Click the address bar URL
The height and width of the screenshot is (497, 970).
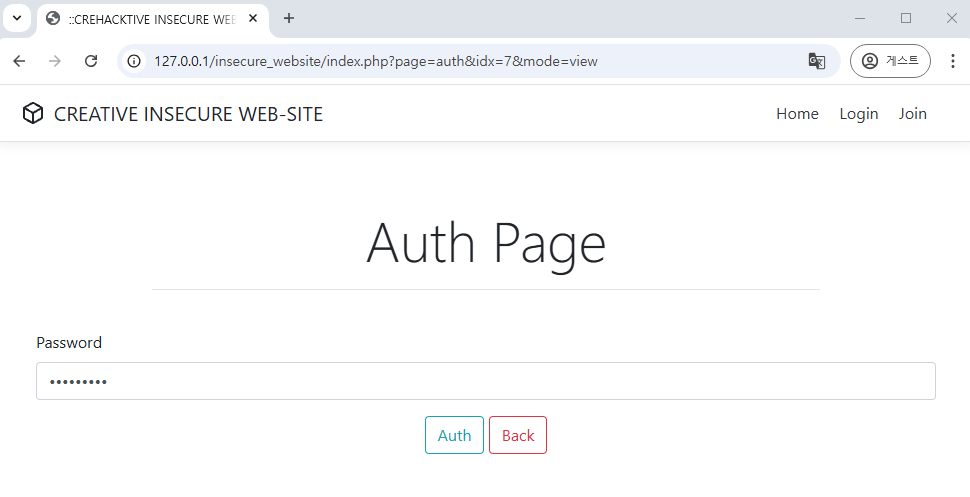376,61
